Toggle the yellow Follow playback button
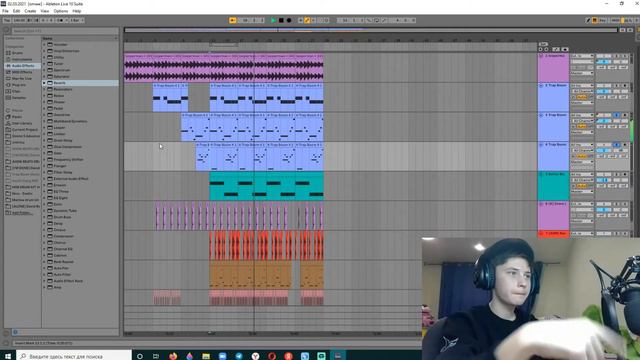Image resolution: width=640 pixels, height=360 pixels. (232, 20)
